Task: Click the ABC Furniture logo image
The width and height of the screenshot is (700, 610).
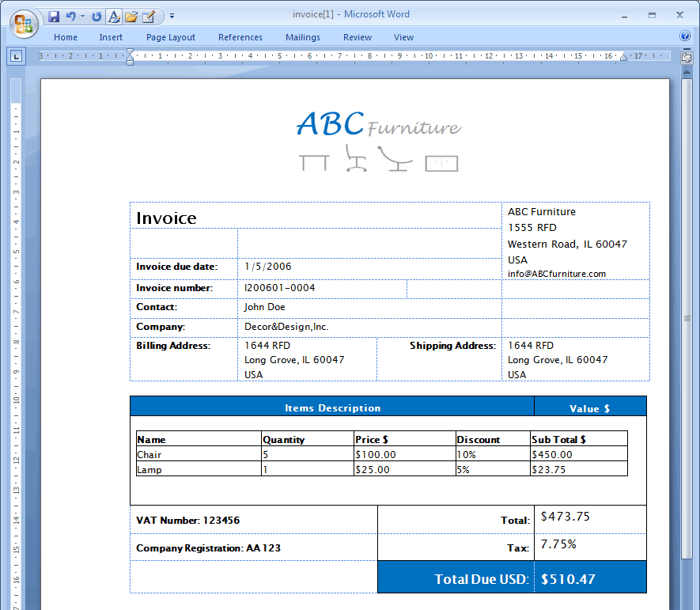Action: pyautogui.click(x=379, y=141)
